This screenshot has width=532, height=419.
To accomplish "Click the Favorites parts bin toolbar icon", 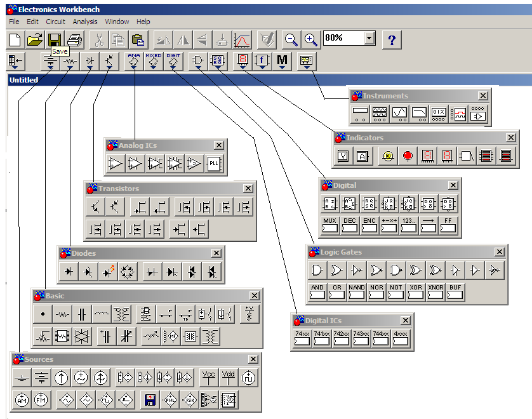I will tap(15, 62).
